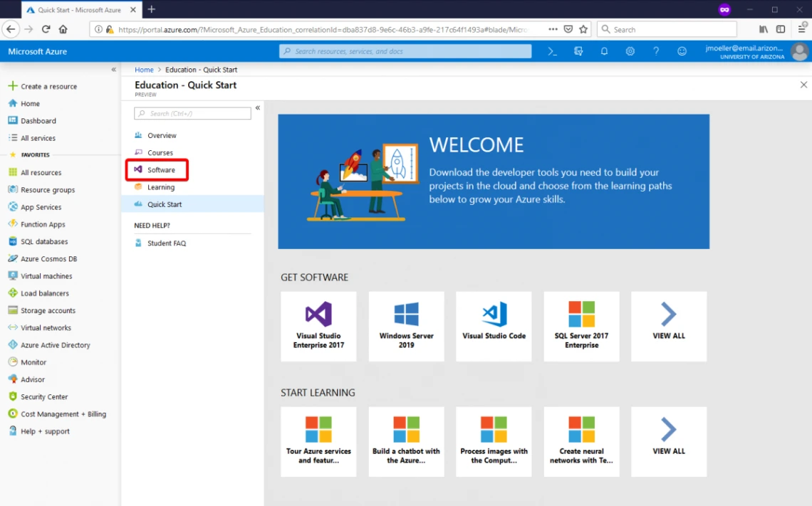Open Windows Server 2019 tile

[x=406, y=326]
